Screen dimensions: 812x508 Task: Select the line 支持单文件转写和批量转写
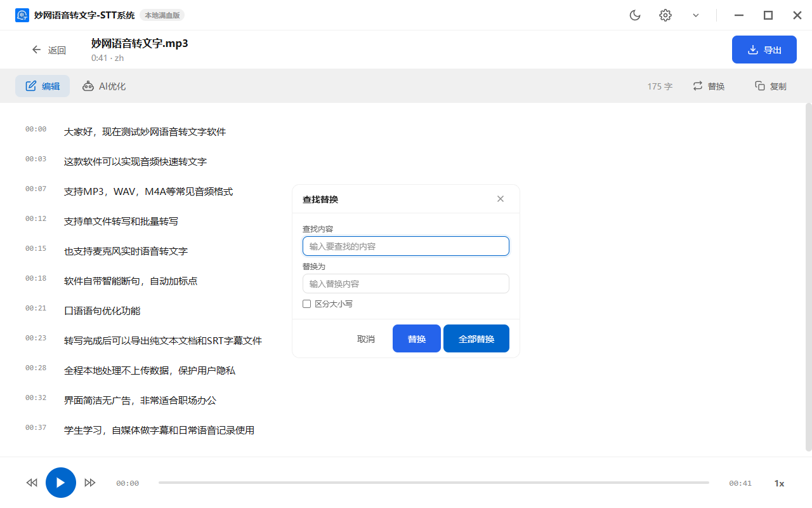(x=121, y=222)
